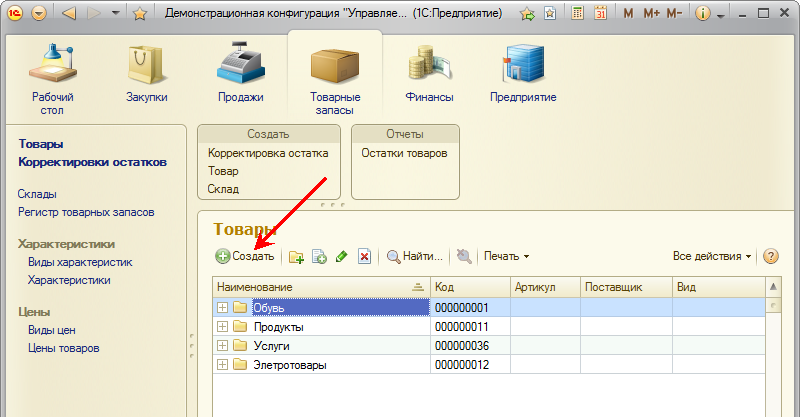Image resolution: width=800 pixels, height=417 pixels.
Task: Expand the Услуги group
Action: pos(222,346)
